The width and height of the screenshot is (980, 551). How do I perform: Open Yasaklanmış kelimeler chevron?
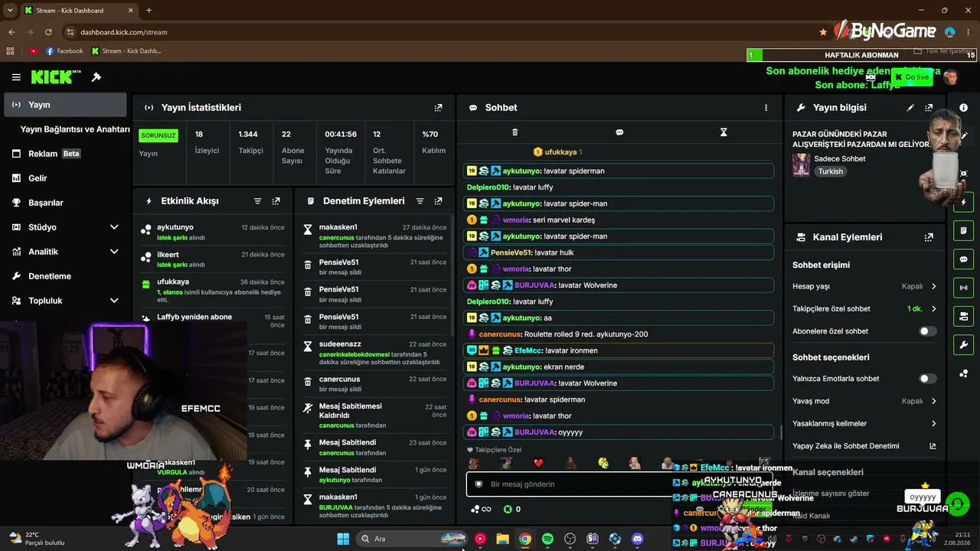tap(933, 424)
